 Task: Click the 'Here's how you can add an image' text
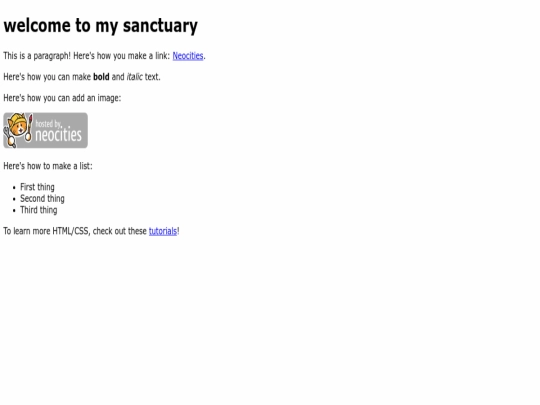tap(62, 98)
